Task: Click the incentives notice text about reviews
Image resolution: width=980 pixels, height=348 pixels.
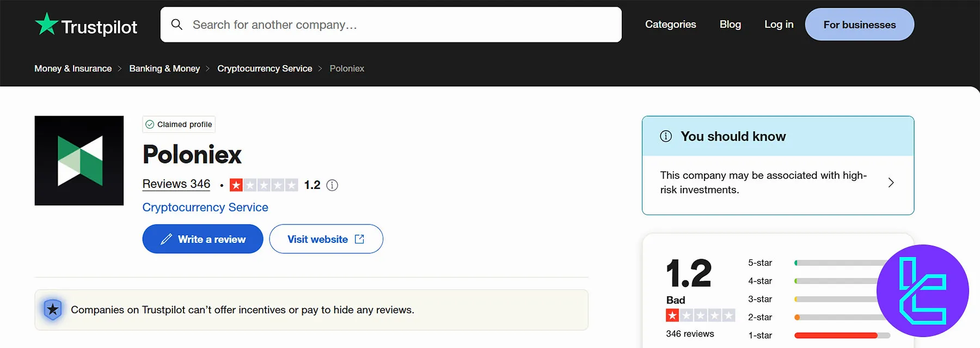Action: click(x=242, y=310)
